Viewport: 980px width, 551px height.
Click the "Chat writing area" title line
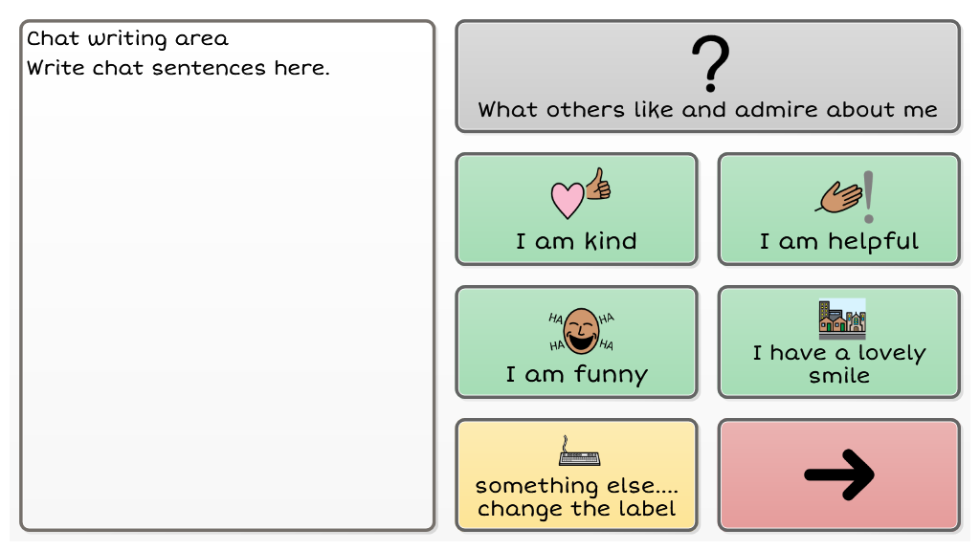click(127, 39)
